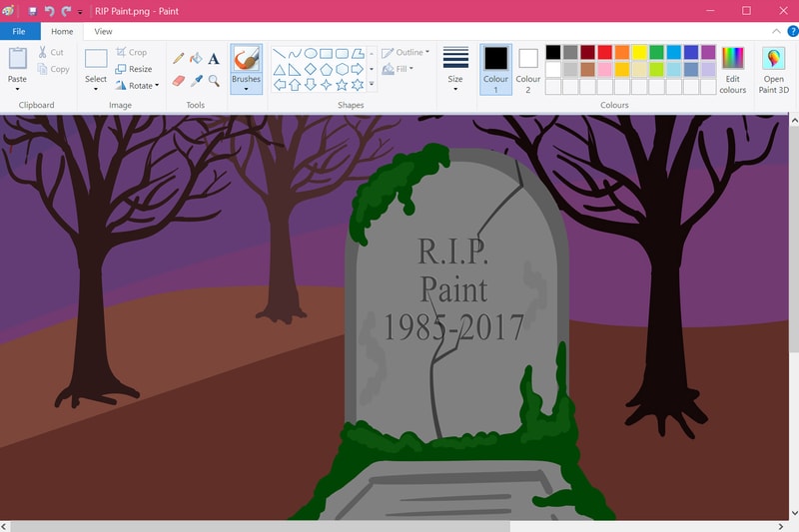
Task: Choose the Triangle shape
Action: tap(279, 69)
